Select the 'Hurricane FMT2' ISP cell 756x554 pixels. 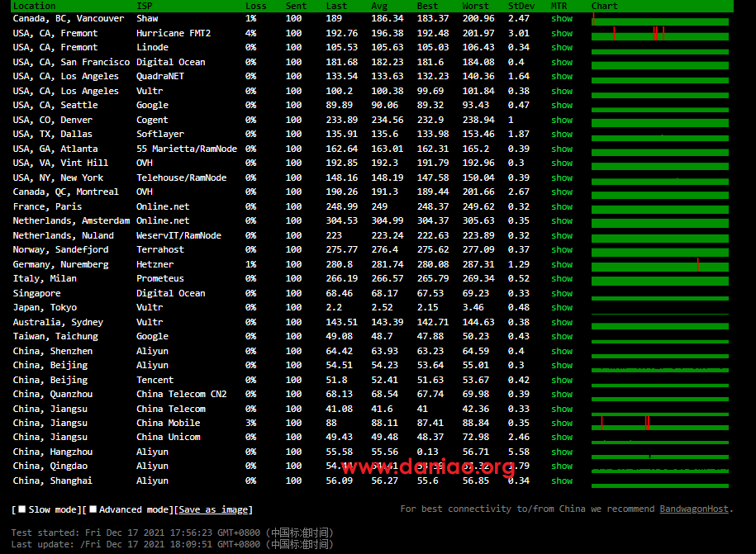click(x=174, y=33)
